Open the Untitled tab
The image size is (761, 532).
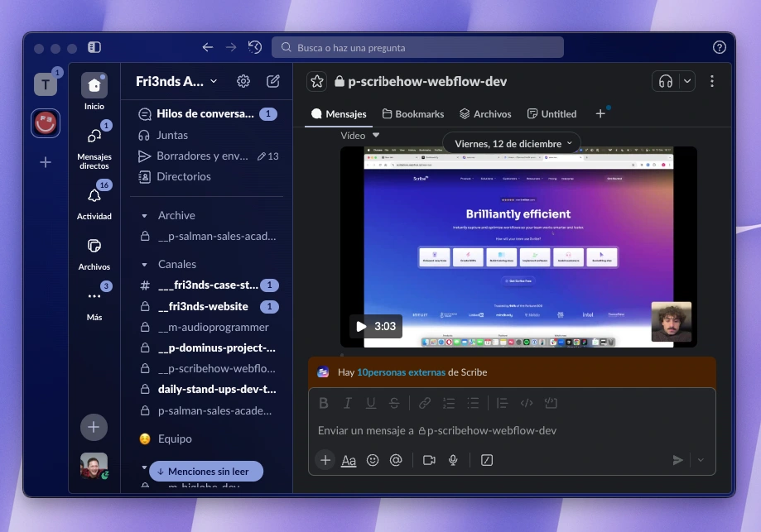tap(551, 114)
